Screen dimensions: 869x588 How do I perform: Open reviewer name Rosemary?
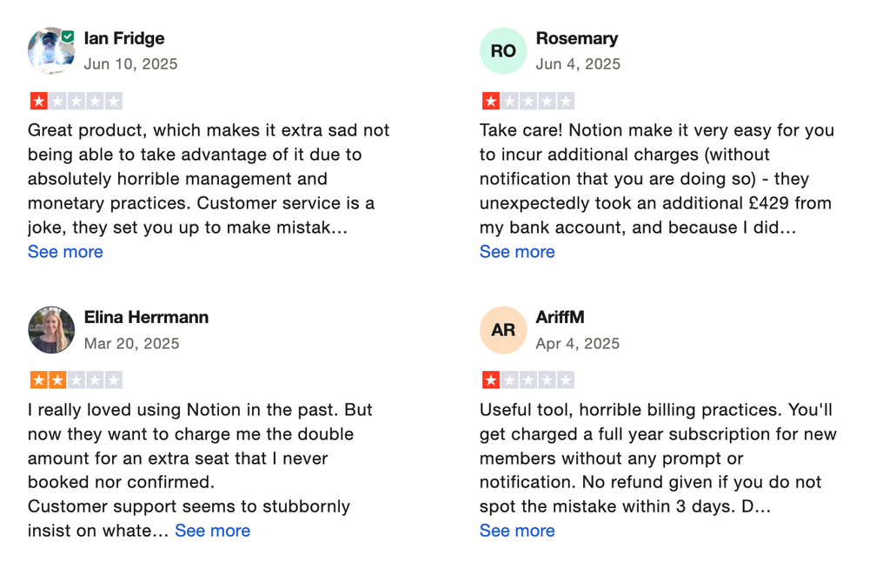(577, 38)
